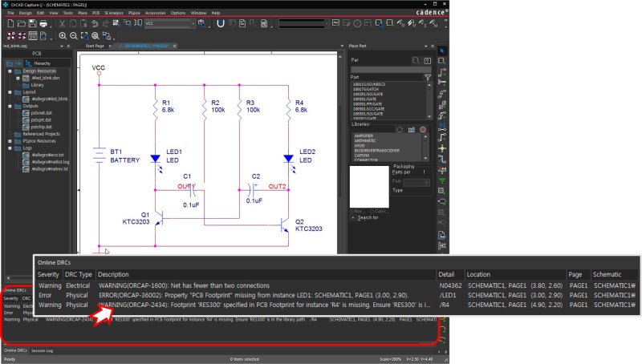The width and height of the screenshot is (642, 364).
Task: Open the Place Part panel options dropdown arrow
Action: click(x=426, y=46)
